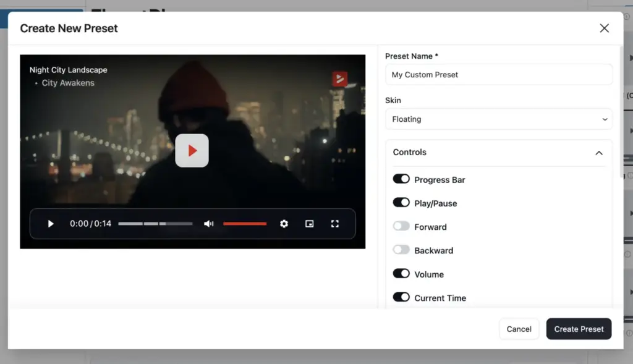Enter fullscreen with the fullscreen icon
The height and width of the screenshot is (364, 633).
tap(334, 224)
